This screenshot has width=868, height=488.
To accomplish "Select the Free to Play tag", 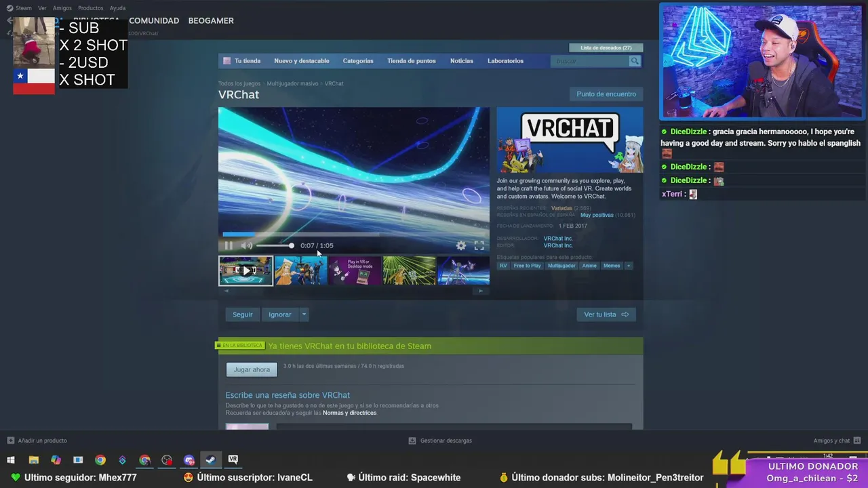I will [527, 266].
